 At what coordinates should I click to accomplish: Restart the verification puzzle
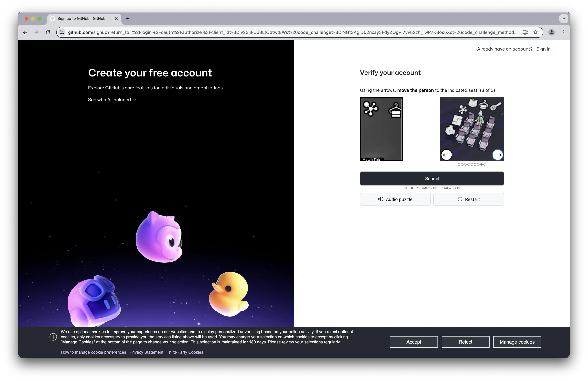pyautogui.click(x=468, y=199)
